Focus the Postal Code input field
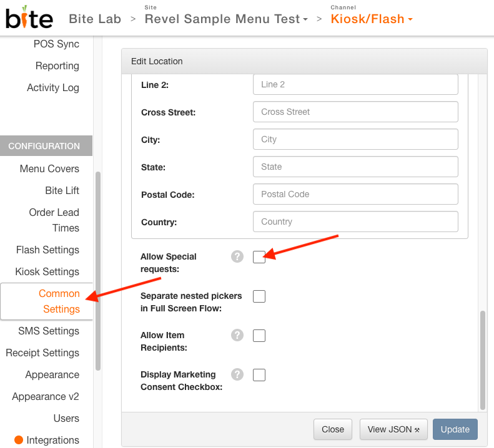Image resolution: width=494 pixels, height=448 pixels. [355, 194]
